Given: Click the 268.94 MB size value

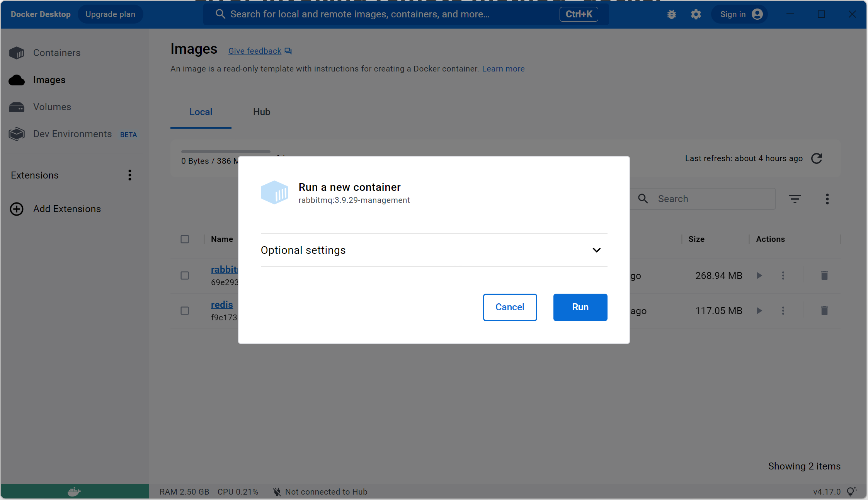Looking at the screenshot, I should coord(719,276).
